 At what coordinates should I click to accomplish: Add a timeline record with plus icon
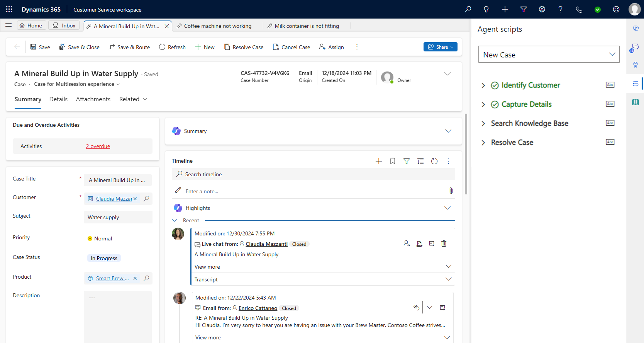378,161
